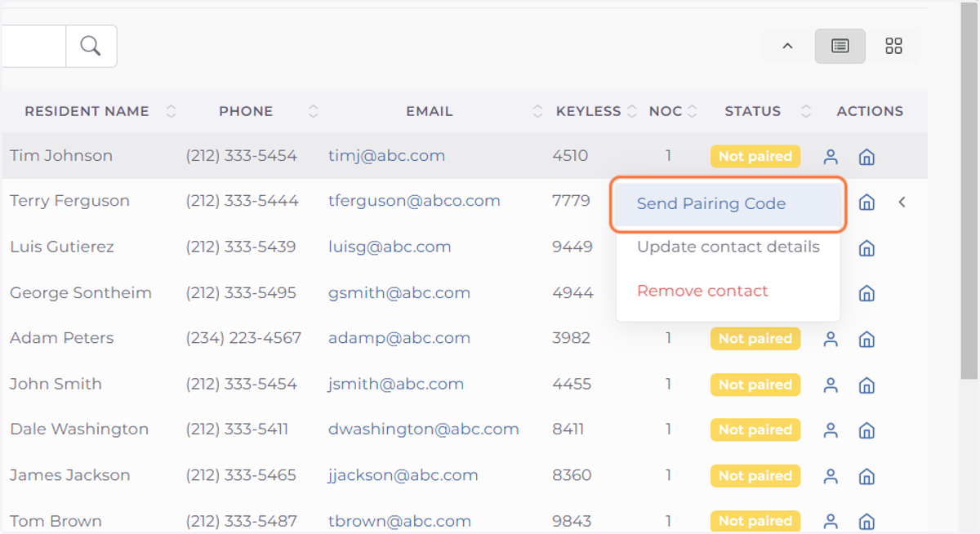Image resolution: width=980 pixels, height=534 pixels.
Task: Click Not paired badge for Tim Johnson
Action: 755,157
